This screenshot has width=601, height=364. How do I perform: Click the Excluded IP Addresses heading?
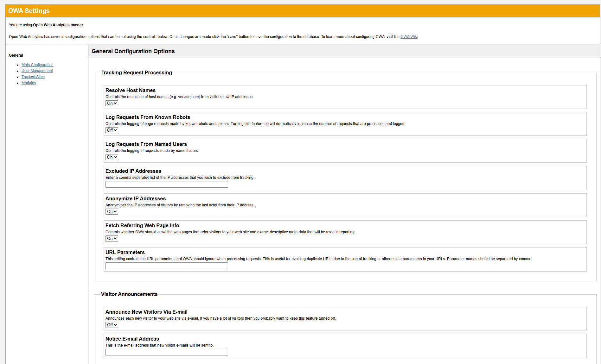133,171
